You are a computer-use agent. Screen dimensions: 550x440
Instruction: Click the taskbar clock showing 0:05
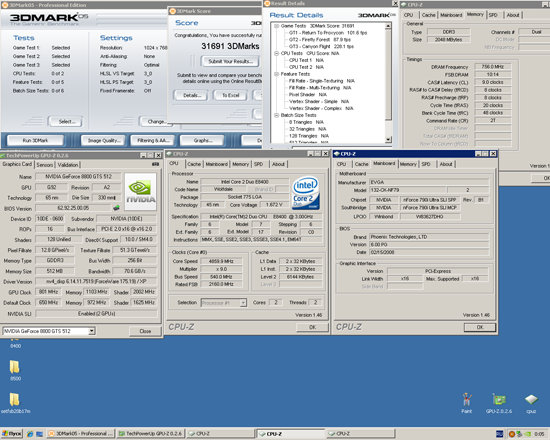(539, 434)
